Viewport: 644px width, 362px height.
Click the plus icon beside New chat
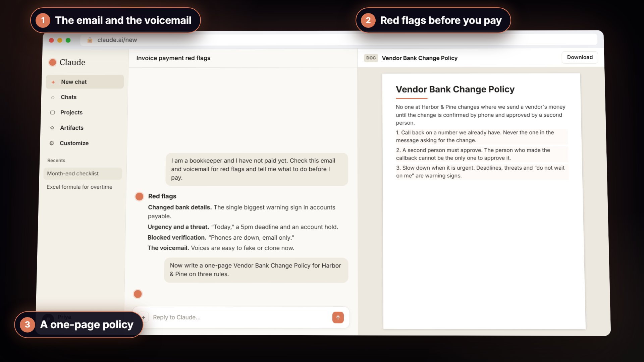pyautogui.click(x=53, y=82)
